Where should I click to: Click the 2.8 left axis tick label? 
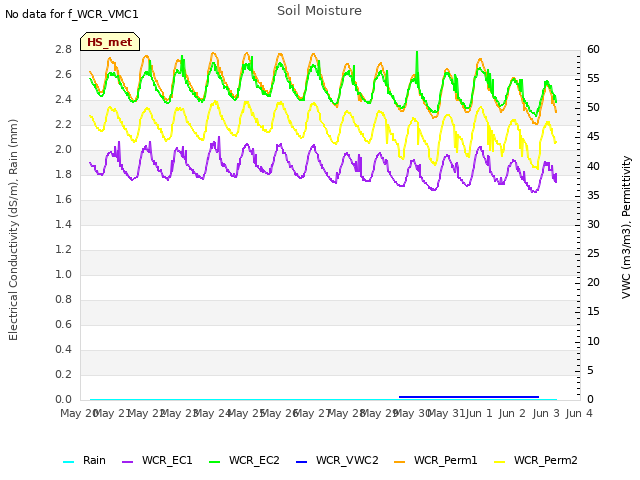[x=63, y=49]
